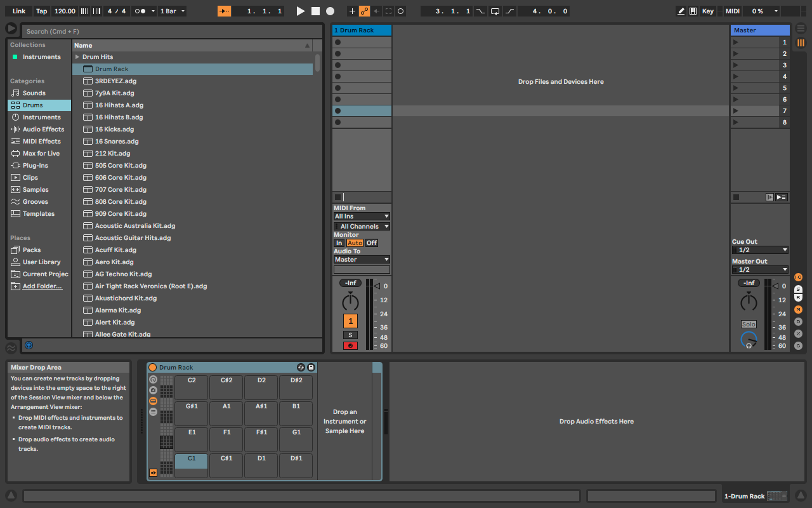Click the browser search field
This screenshot has height=508, width=812.
(171, 31)
